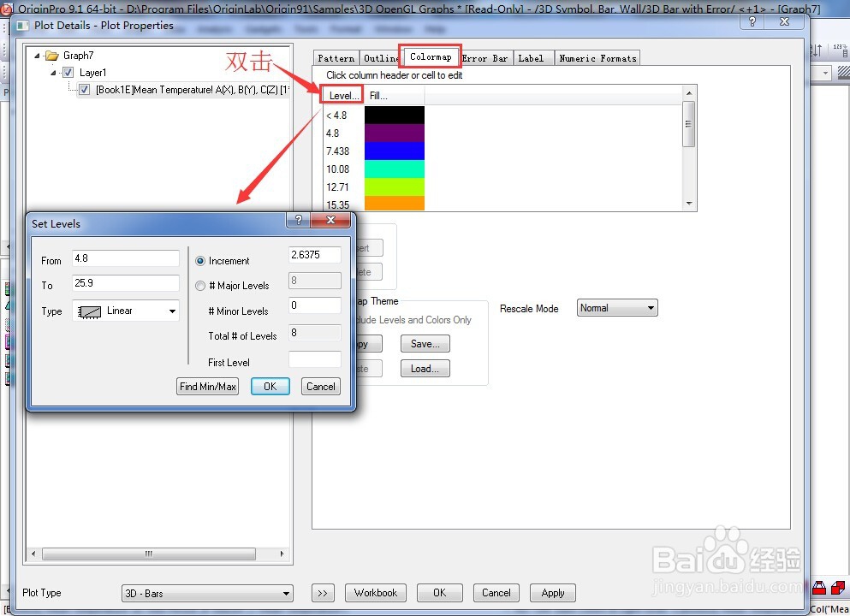
Task: Click the red cubes icon at bottom right
Action: coord(838,587)
